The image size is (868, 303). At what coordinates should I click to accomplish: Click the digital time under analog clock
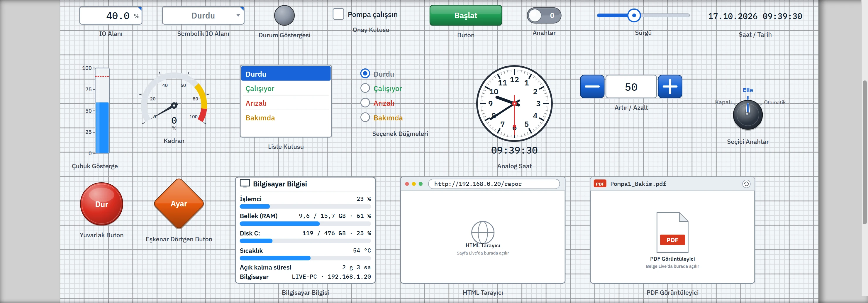[514, 150]
